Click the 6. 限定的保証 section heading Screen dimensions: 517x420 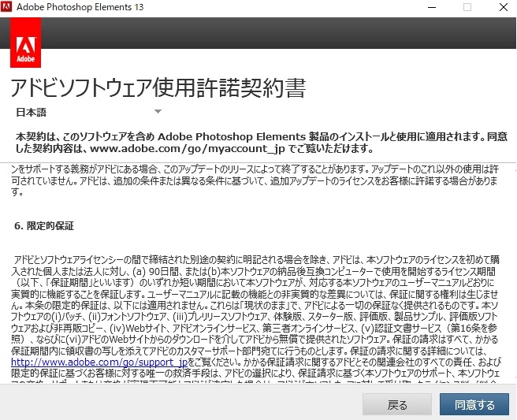(44, 226)
